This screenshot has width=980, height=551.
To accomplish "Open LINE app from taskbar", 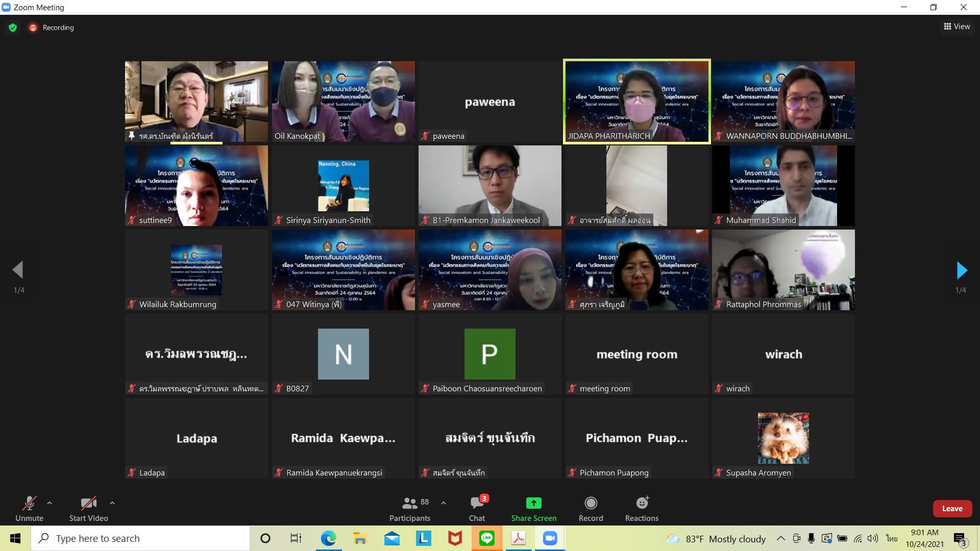I will tap(486, 538).
